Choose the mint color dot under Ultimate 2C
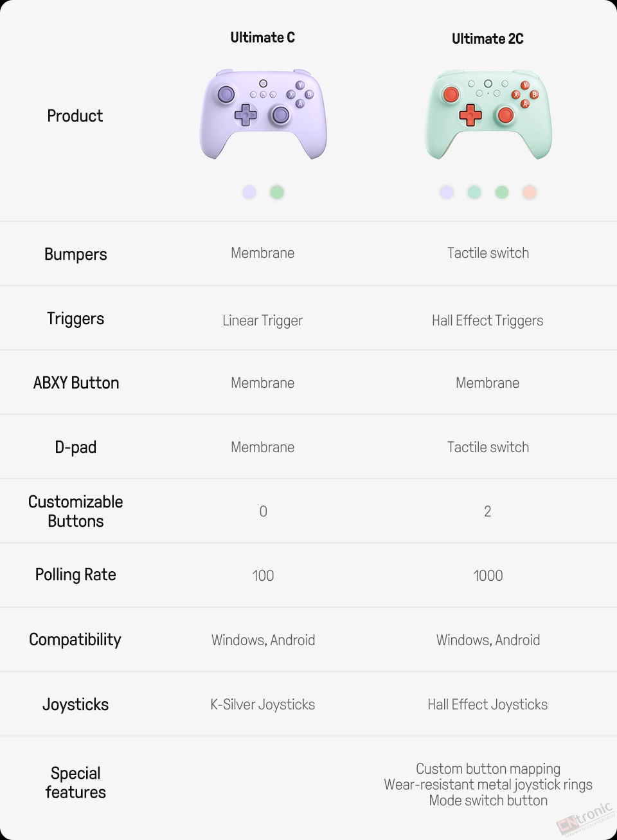 (474, 192)
